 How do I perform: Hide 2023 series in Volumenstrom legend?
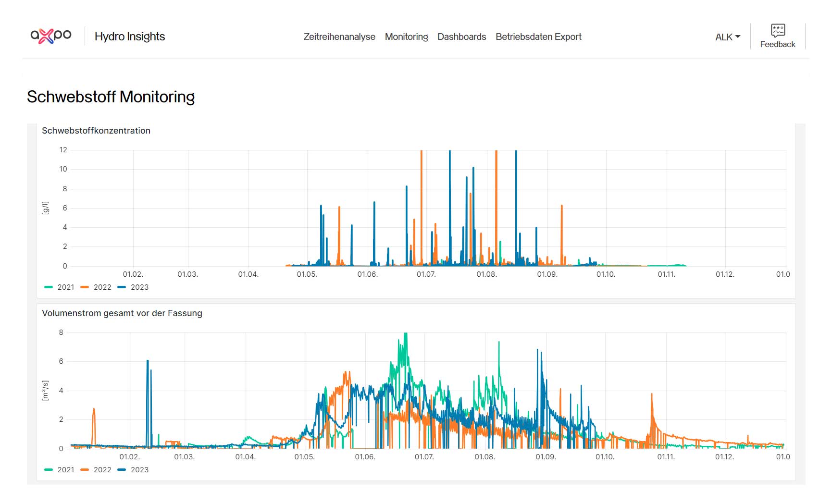click(133, 469)
